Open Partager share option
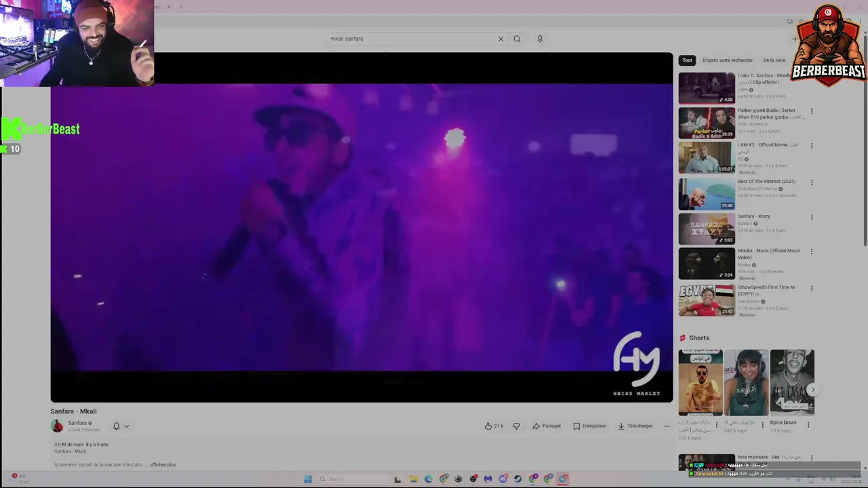 tap(547, 426)
